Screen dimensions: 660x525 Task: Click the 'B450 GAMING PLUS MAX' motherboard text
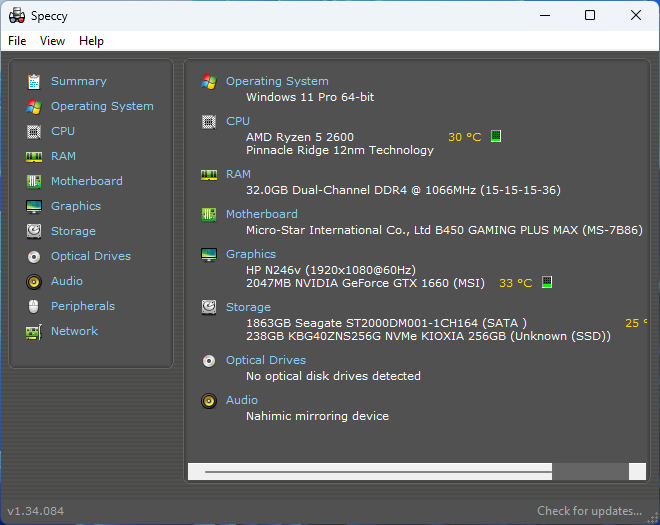pyautogui.click(x=506, y=230)
